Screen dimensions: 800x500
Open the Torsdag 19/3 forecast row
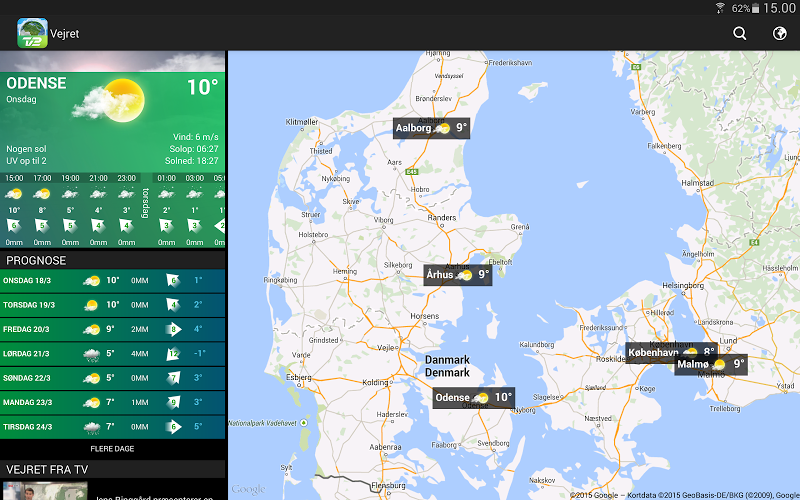(112, 305)
